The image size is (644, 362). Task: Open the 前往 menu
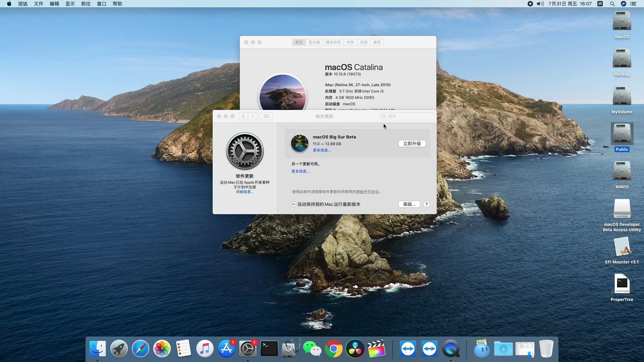click(x=86, y=4)
